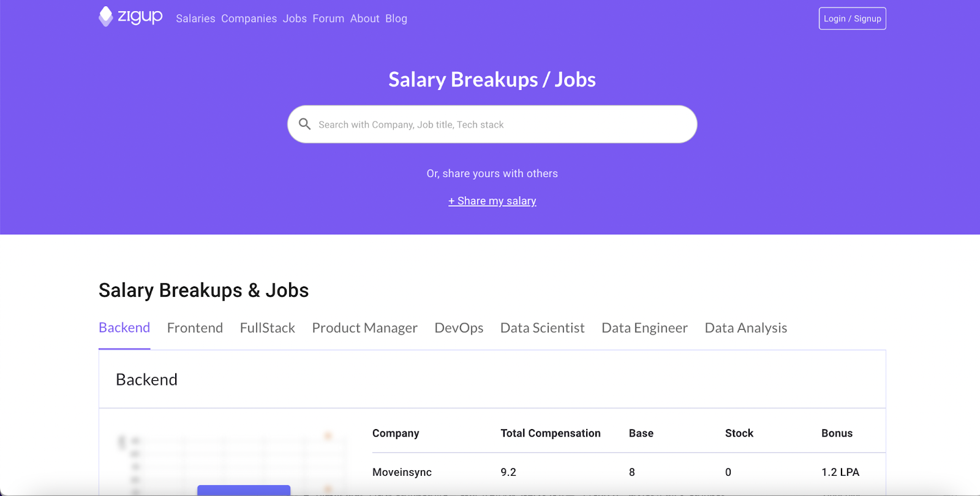Switch to the Data Scientist tab
The width and height of the screenshot is (980, 496).
coord(542,328)
